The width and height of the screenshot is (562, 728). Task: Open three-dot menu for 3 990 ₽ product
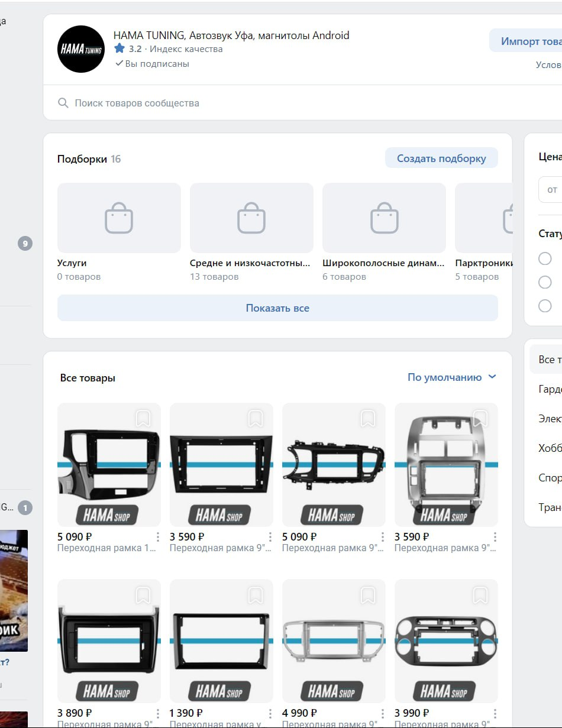(x=495, y=713)
